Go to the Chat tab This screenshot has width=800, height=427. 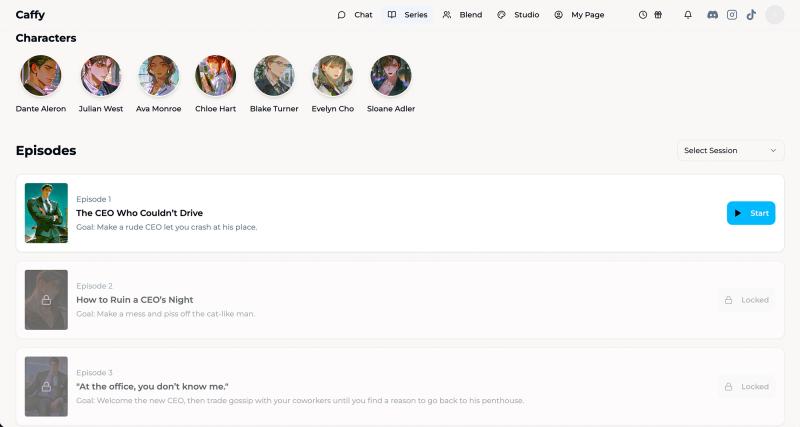point(355,15)
